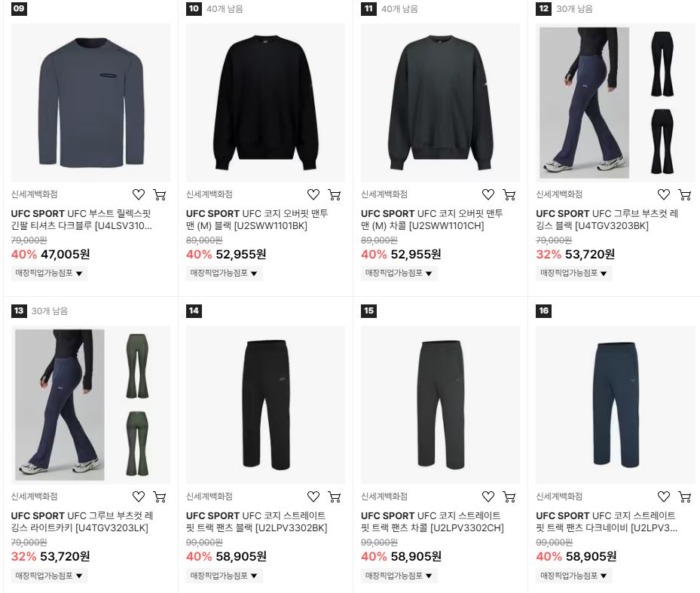
Task: Favorite the charcoal sweatshirt item 11
Action: click(x=488, y=194)
